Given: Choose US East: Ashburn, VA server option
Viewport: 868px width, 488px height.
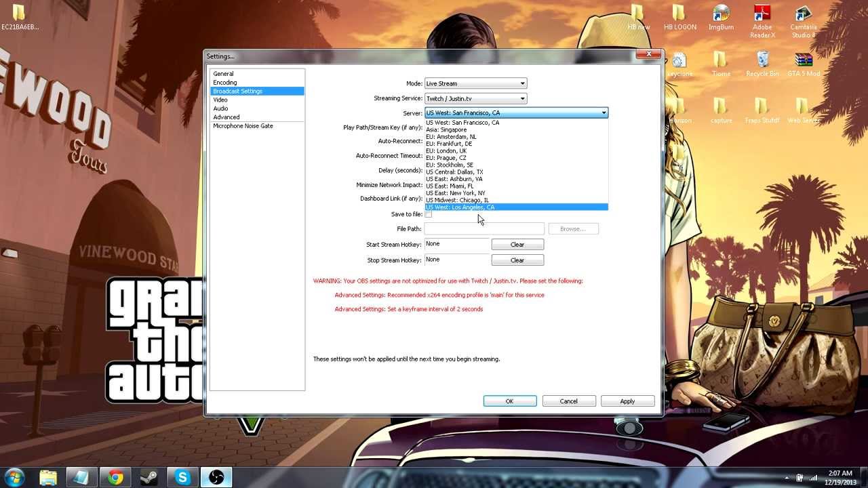Looking at the screenshot, I should pos(516,179).
